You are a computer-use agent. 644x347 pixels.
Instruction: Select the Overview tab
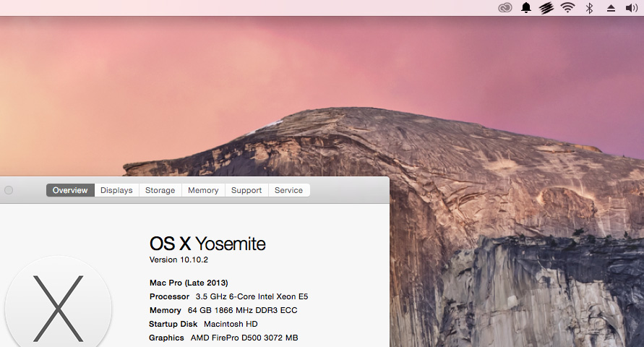70,190
